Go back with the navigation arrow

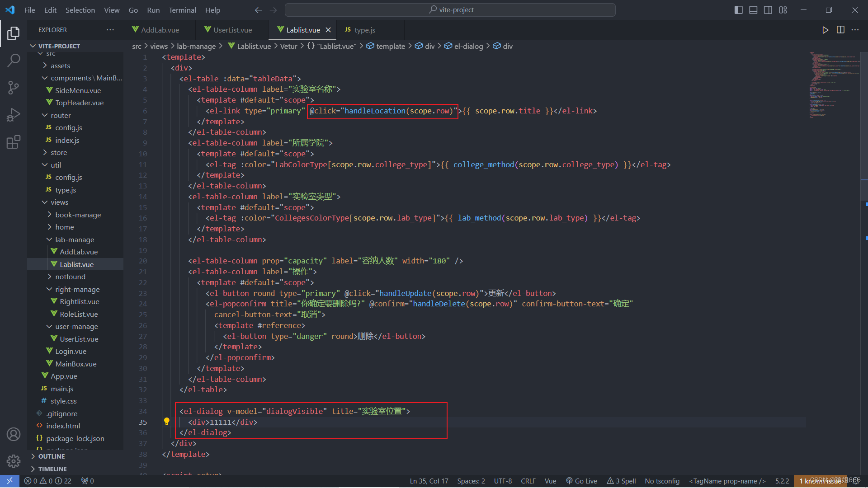[x=259, y=10]
